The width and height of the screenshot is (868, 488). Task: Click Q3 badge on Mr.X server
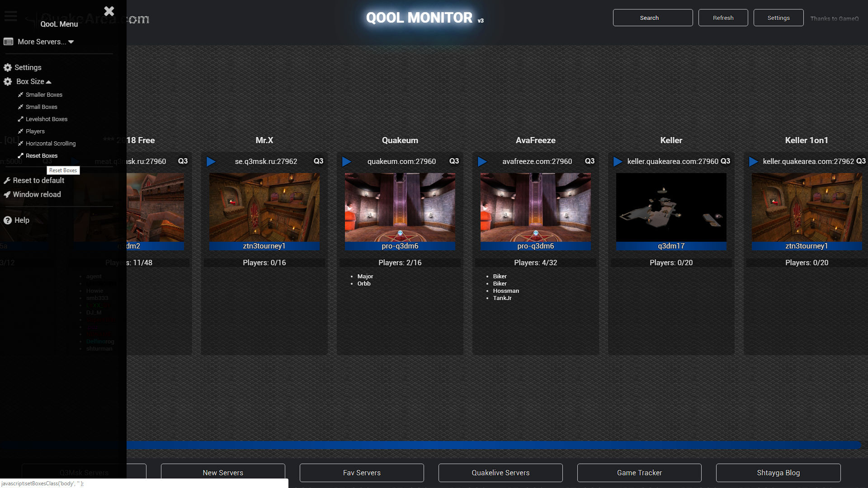click(318, 161)
